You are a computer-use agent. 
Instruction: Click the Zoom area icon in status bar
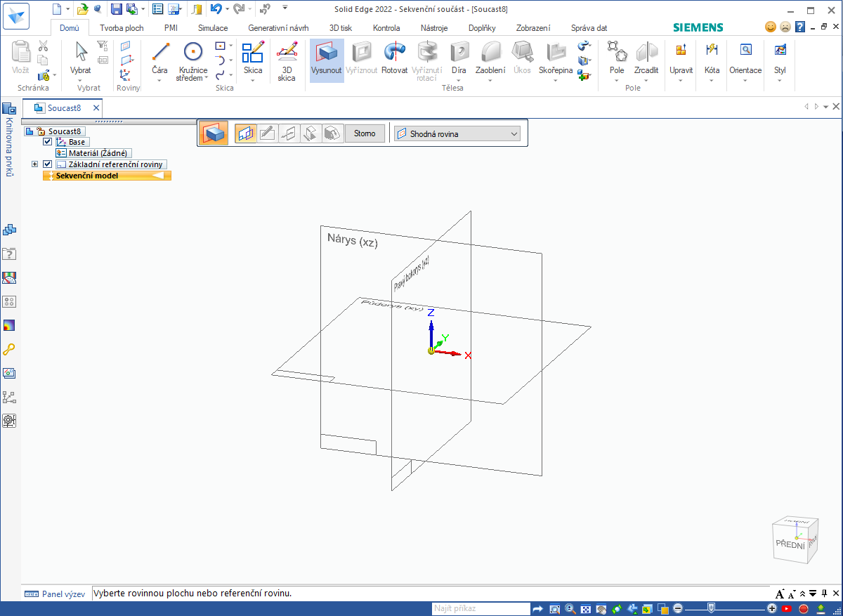[x=555, y=608]
